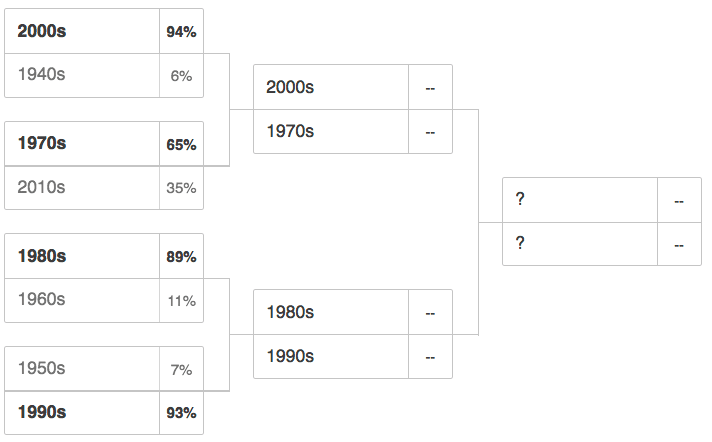The image size is (712, 442).
Task: Click the top finalist question mark slot
Action: coord(580,200)
